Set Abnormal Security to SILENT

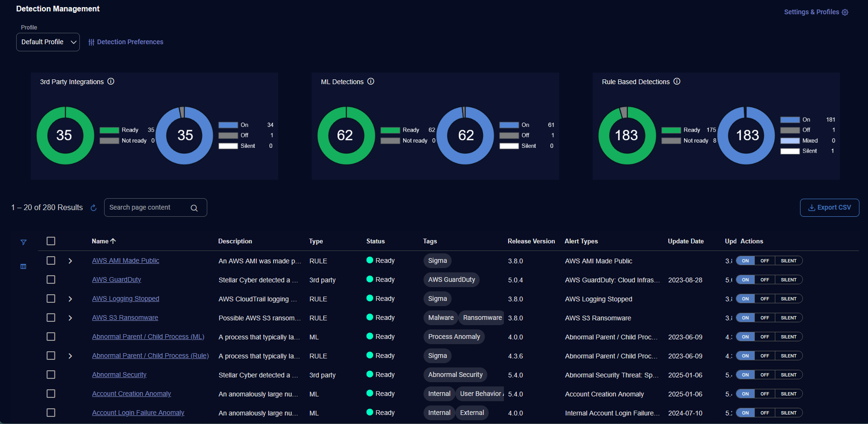pyautogui.click(x=789, y=375)
